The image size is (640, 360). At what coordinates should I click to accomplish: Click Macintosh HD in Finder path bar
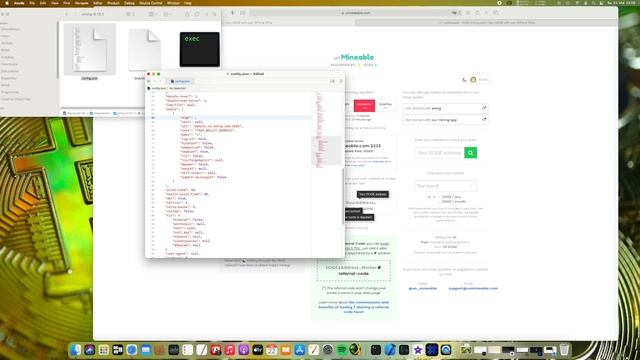click(75, 113)
